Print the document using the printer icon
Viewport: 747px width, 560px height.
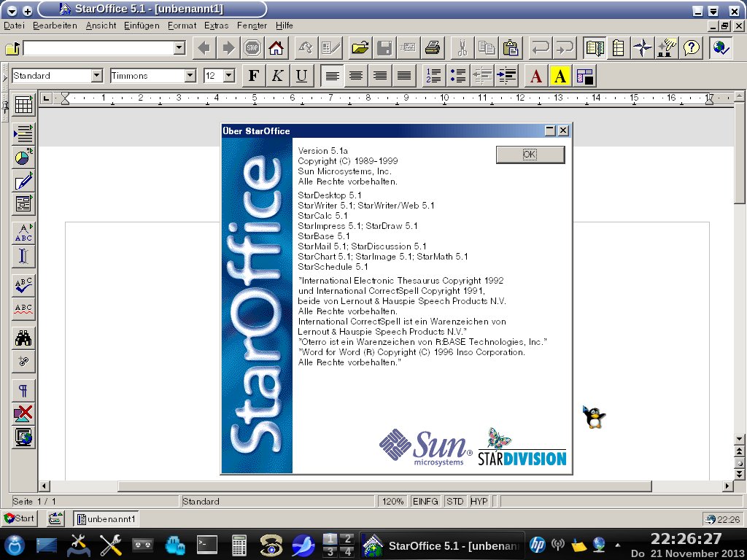tap(433, 47)
